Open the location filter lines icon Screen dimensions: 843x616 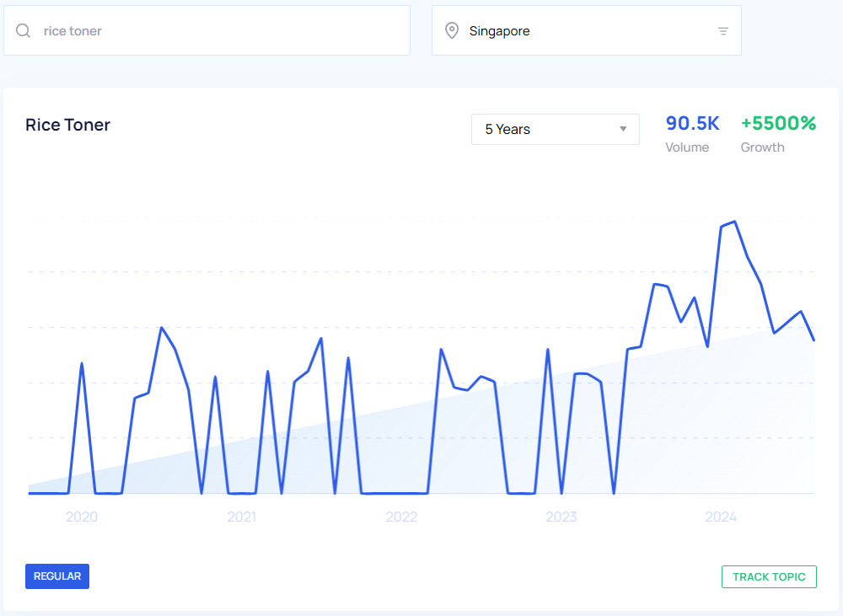tap(722, 31)
